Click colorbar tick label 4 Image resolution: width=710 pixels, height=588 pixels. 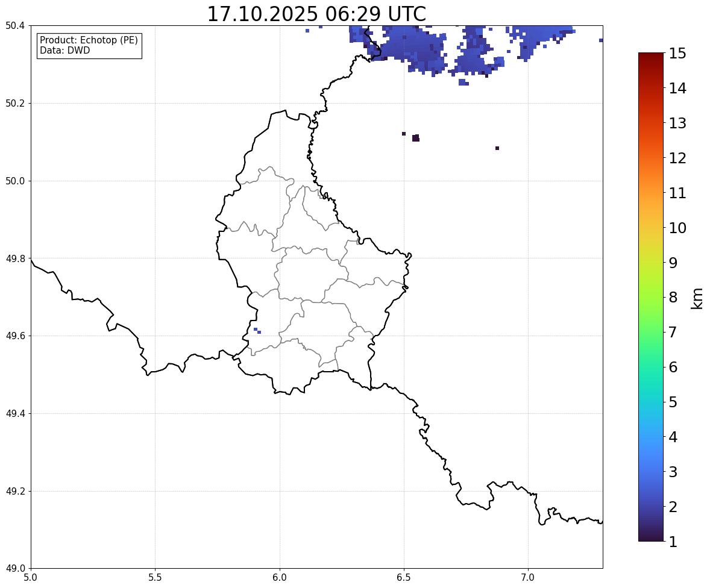pos(673,437)
